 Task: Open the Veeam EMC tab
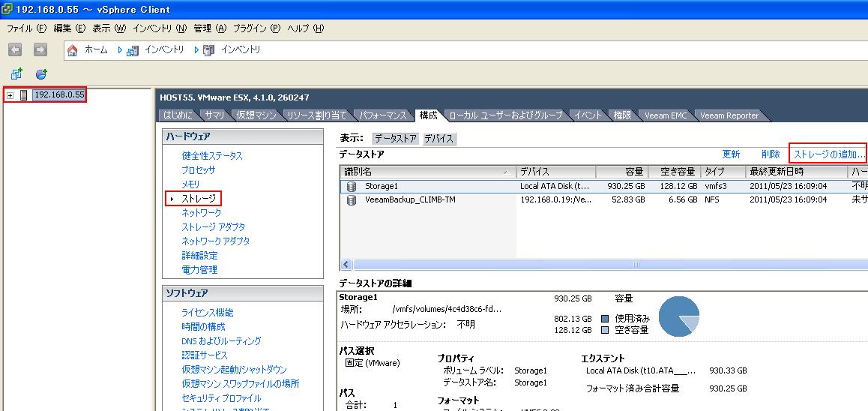point(666,115)
